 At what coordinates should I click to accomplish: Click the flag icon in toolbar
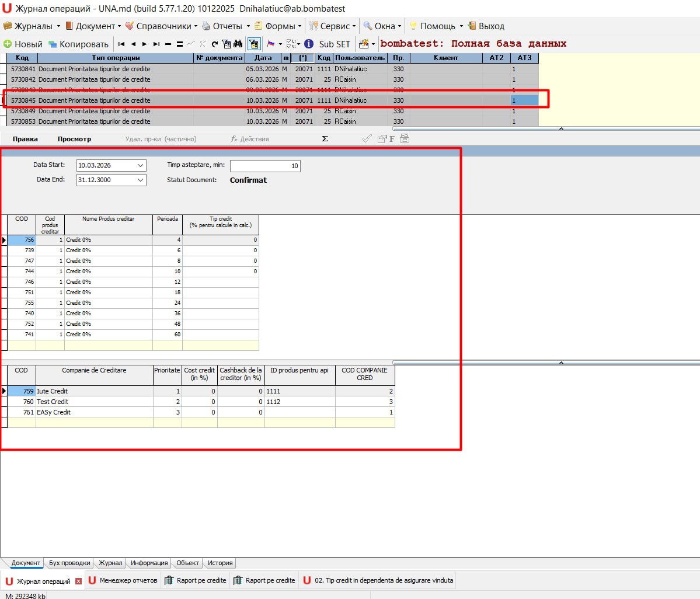tap(270, 44)
